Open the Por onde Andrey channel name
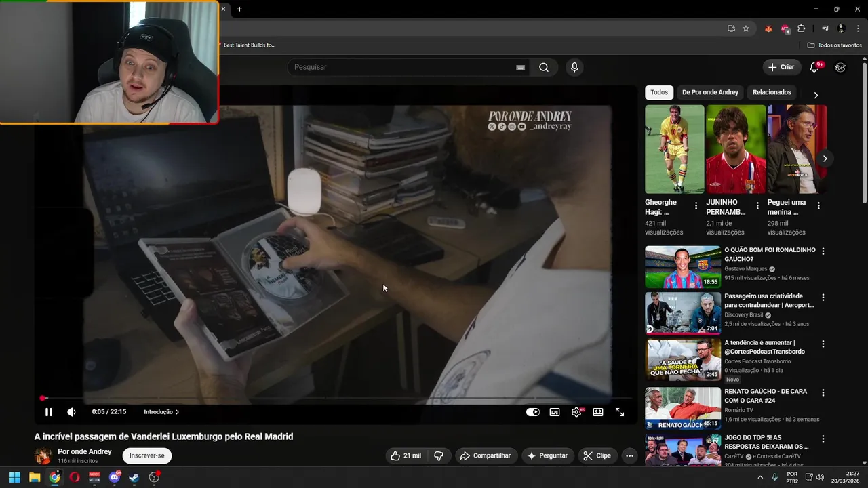 (85, 451)
